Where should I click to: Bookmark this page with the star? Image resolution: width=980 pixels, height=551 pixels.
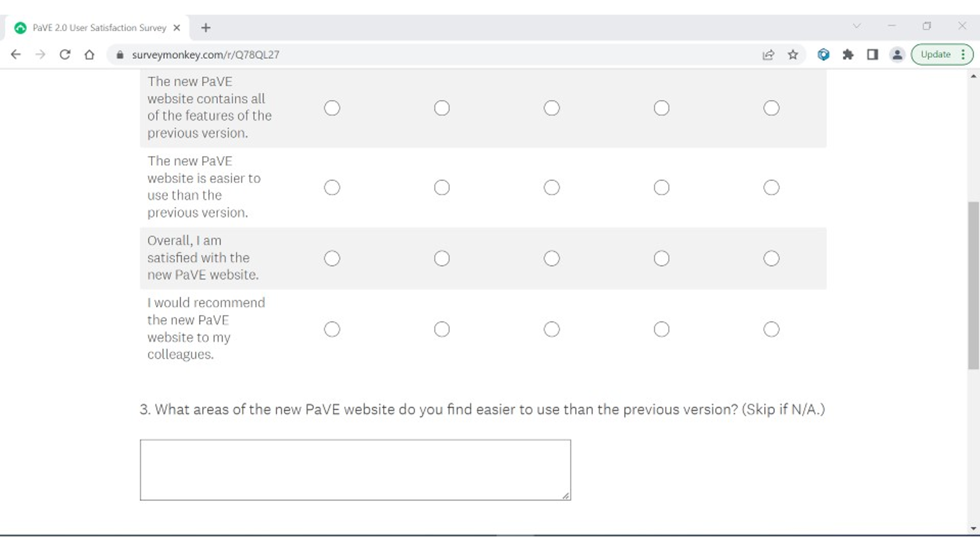pyautogui.click(x=793, y=54)
